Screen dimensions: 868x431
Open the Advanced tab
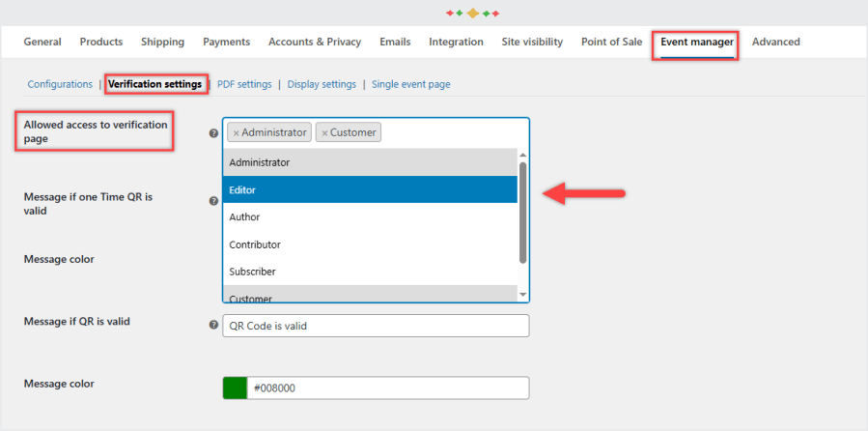tap(775, 42)
